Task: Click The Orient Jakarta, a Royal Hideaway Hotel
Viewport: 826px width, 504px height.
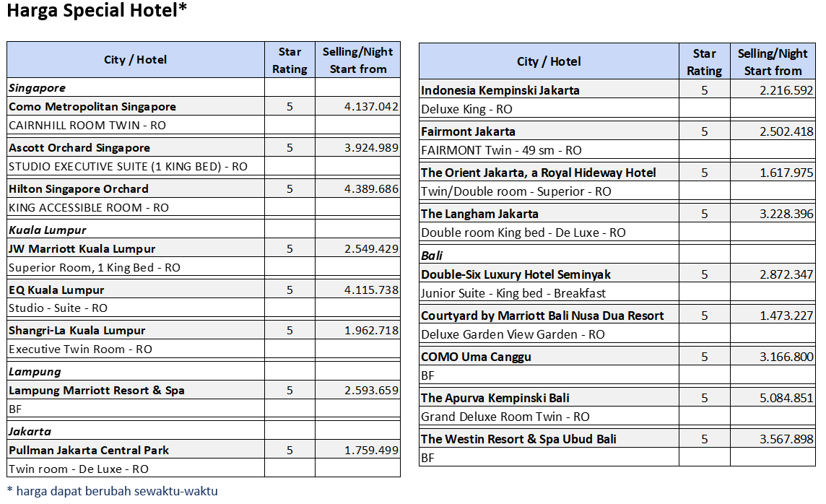Action: (x=539, y=173)
